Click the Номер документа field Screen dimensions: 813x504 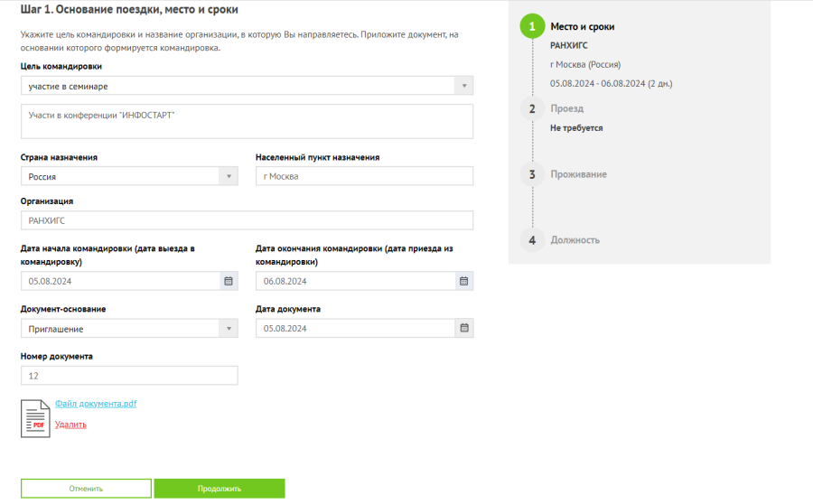click(129, 376)
